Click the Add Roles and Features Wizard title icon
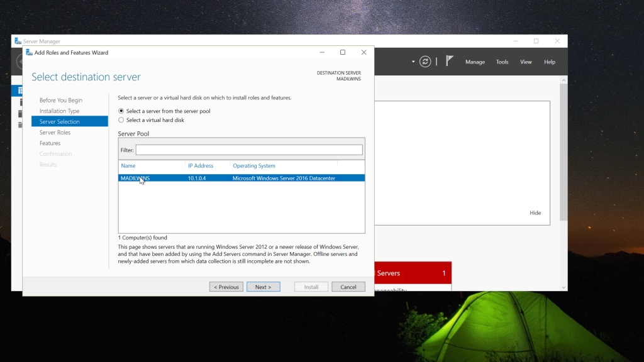Screen dimensions: 644x362 29,53
